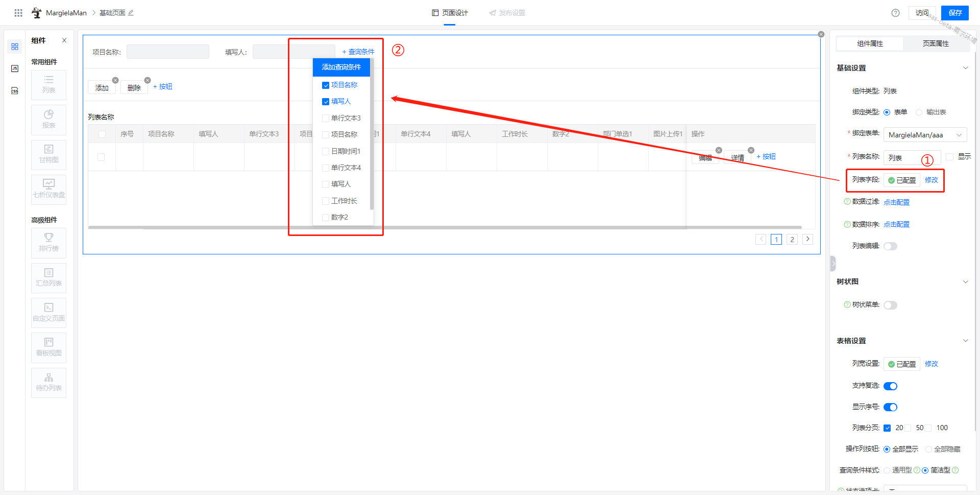Select 通用型 query condition style
The image size is (980, 495).
[887, 470]
